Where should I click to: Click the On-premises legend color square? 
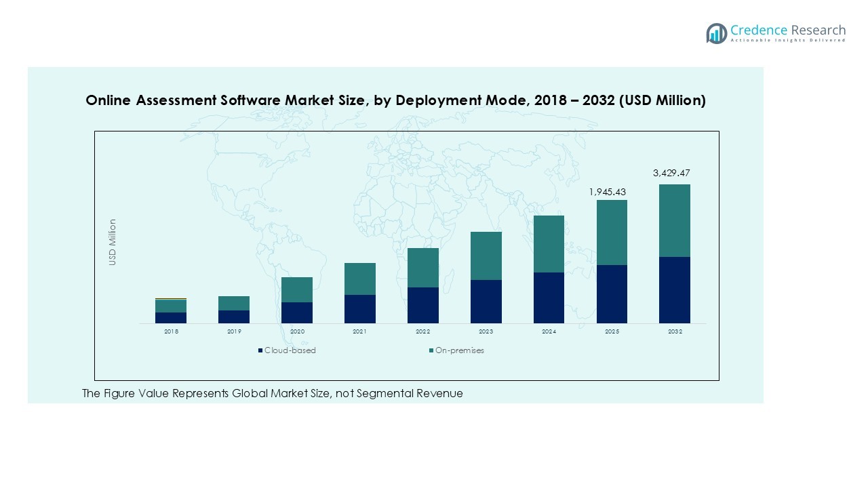[431, 350]
